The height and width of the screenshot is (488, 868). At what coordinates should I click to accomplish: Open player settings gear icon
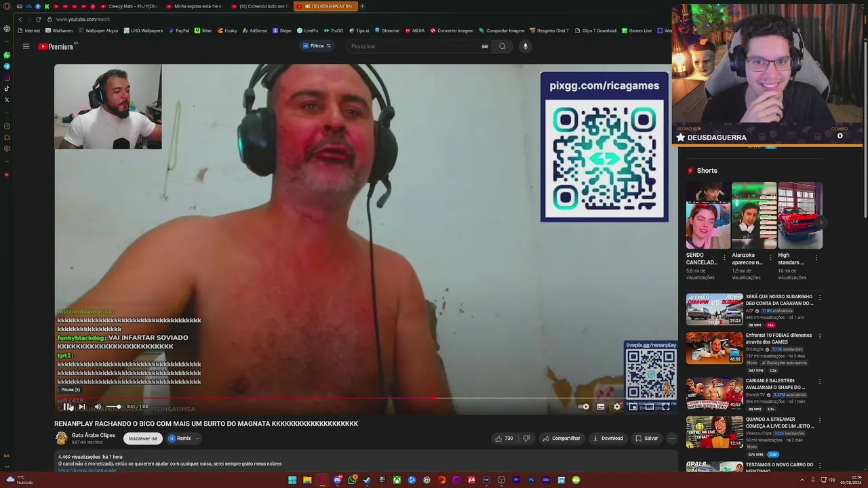coord(617,407)
